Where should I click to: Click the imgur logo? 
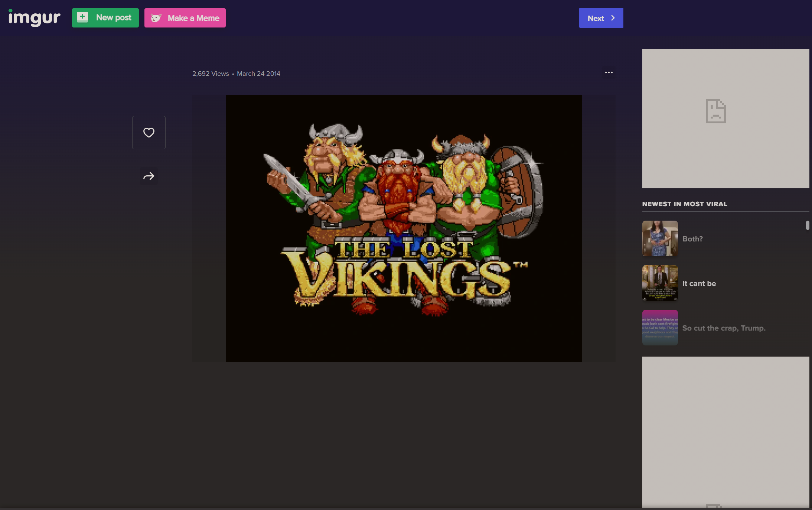click(34, 17)
